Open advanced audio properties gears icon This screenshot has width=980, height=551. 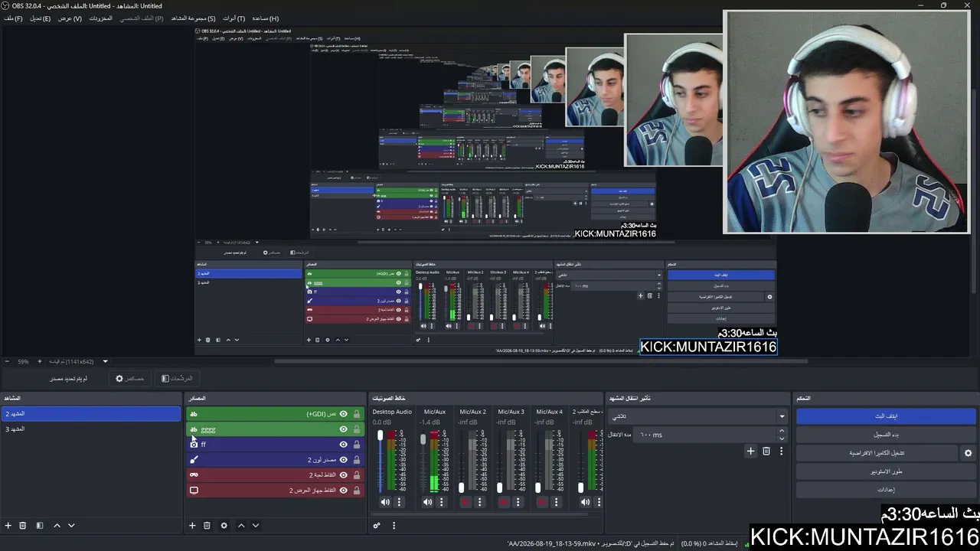tap(377, 526)
